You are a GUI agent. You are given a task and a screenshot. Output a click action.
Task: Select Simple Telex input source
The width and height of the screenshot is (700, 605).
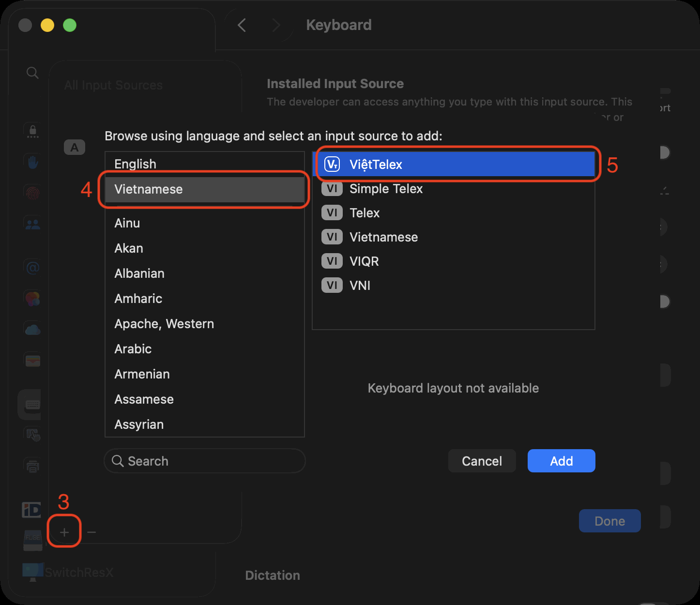click(454, 189)
